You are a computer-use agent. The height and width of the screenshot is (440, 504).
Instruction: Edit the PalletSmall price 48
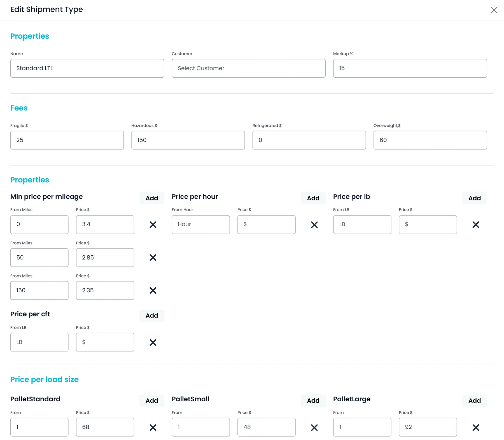(266, 427)
